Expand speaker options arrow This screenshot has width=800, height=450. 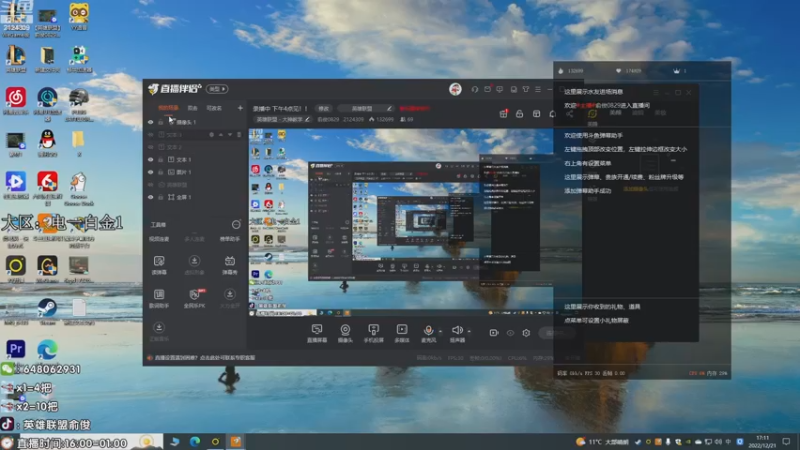click(469, 331)
